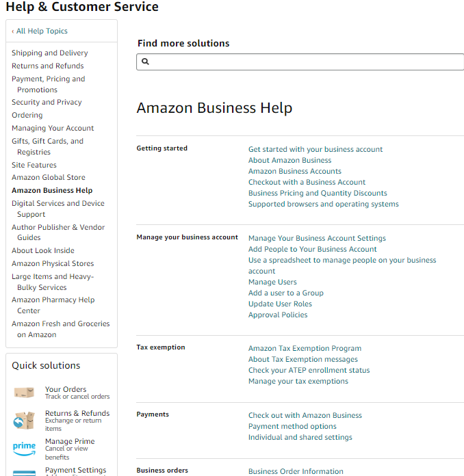464x476 pixels.
Task: Open Digital Services and Device Support
Action: pos(58,203)
